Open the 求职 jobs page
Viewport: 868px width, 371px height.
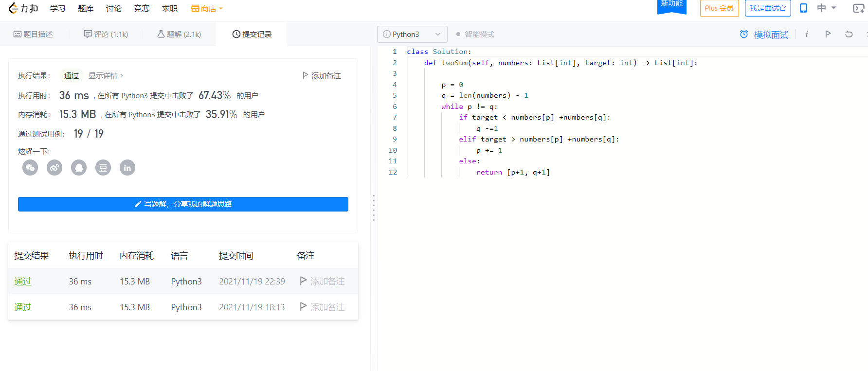click(x=170, y=8)
